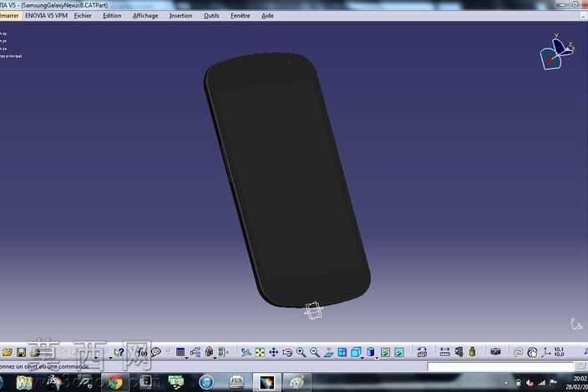This screenshot has height=392, width=588.
Task: Click the print icon in toolbar
Action: tap(35, 352)
